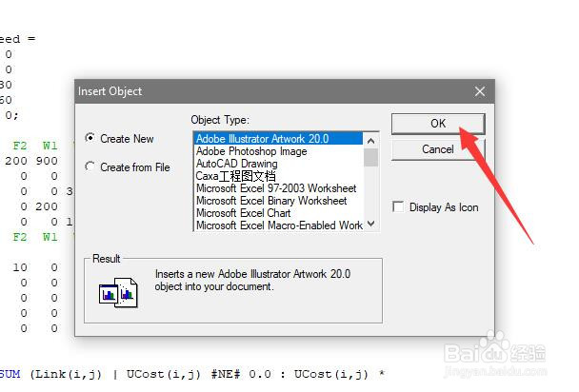Image resolution: width=579 pixels, height=392 pixels.
Task: Click the #NE# operator in code line
Action: 226,374
